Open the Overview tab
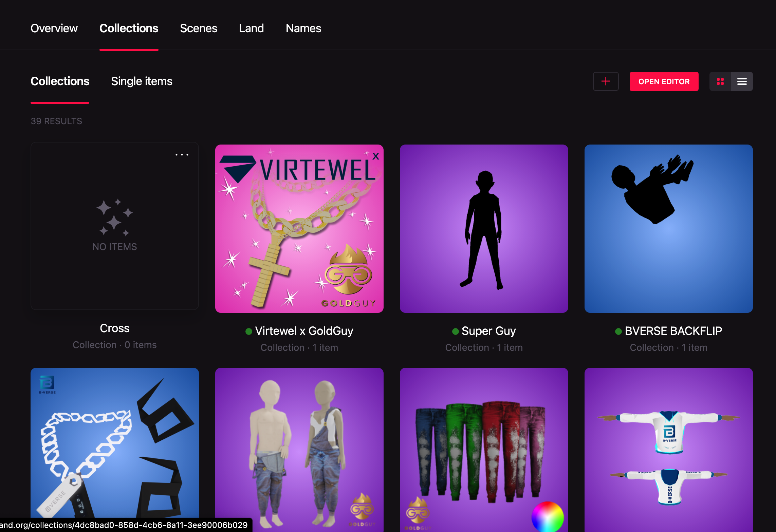776x532 pixels. [x=54, y=28]
